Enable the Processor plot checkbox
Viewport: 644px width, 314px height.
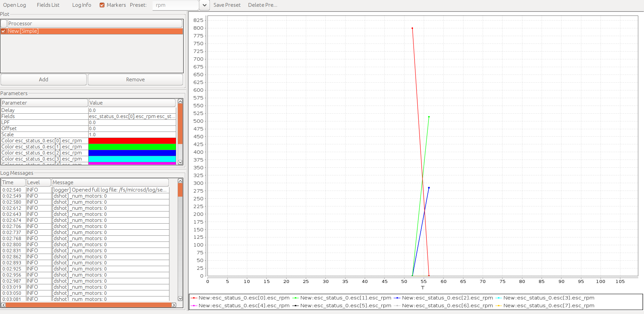click(4, 23)
